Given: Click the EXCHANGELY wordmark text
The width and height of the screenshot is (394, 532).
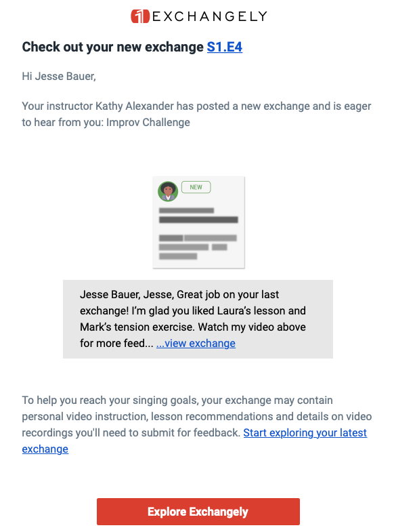Looking at the screenshot, I should (210, 16).
